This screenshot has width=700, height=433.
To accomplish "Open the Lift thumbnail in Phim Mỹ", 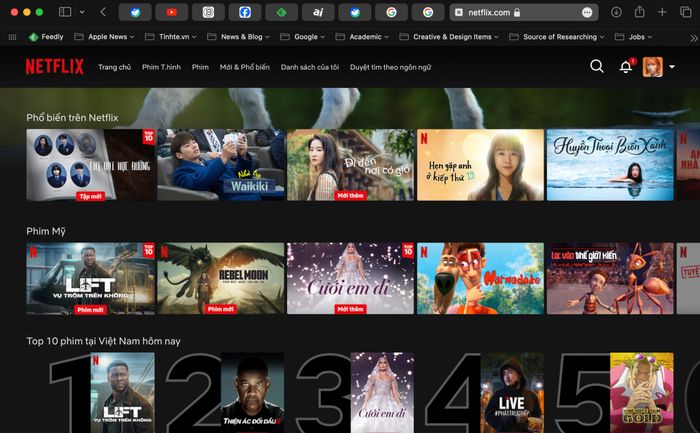I will point(91,279).
